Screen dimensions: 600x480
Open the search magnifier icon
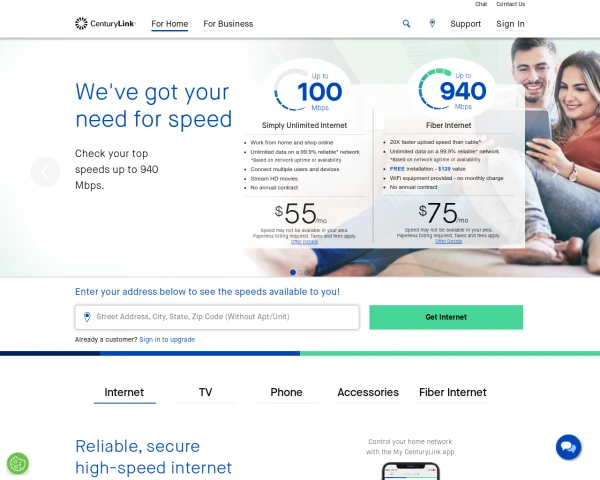[406, 24]
